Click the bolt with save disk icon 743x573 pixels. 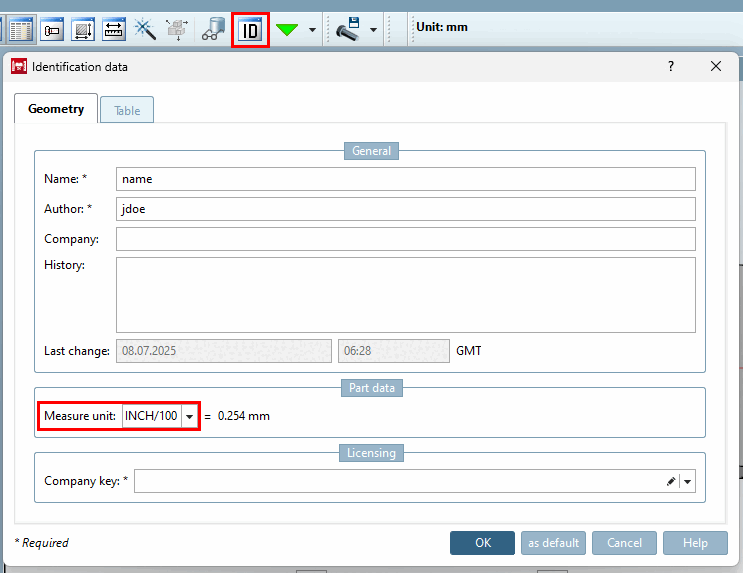point(348,29)
